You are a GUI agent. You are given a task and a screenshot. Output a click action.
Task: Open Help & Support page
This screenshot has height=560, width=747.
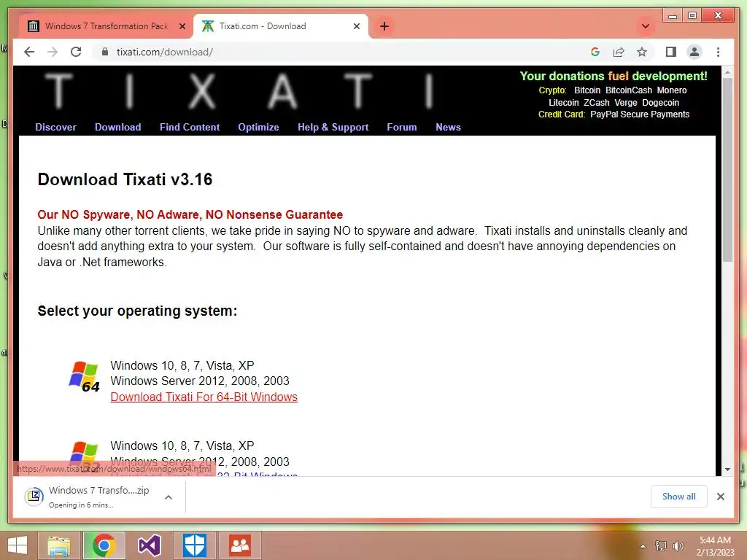(333, 127)
